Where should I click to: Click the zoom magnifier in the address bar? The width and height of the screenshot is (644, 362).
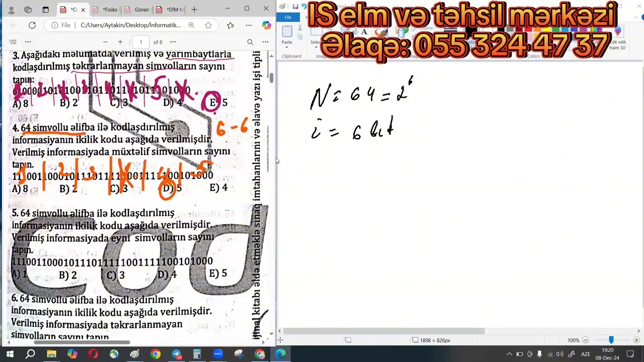(x=191, y=25)
